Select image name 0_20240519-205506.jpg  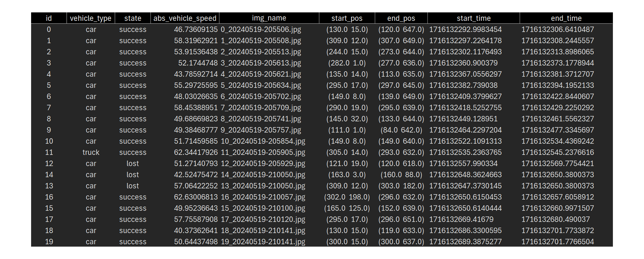point(261,29)
